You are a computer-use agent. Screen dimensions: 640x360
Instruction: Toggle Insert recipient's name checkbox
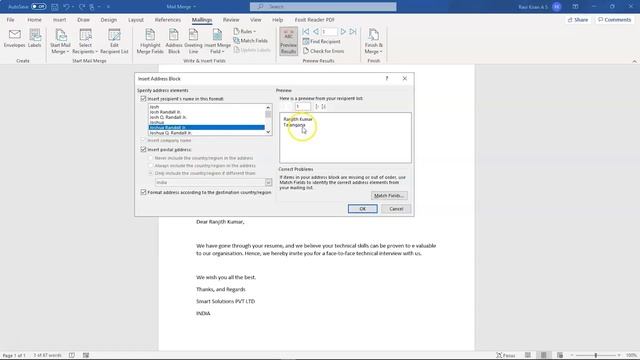click(143, 99)
